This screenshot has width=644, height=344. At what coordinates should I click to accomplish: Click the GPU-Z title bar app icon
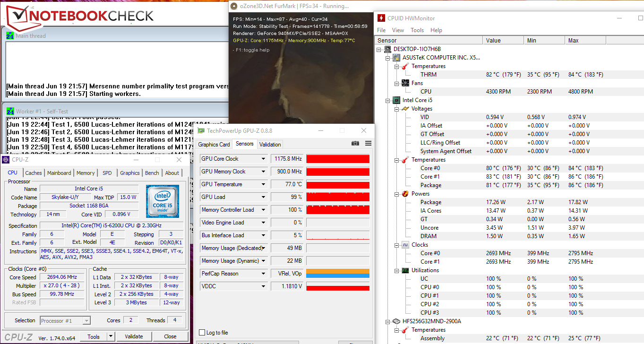pos(201,130)
